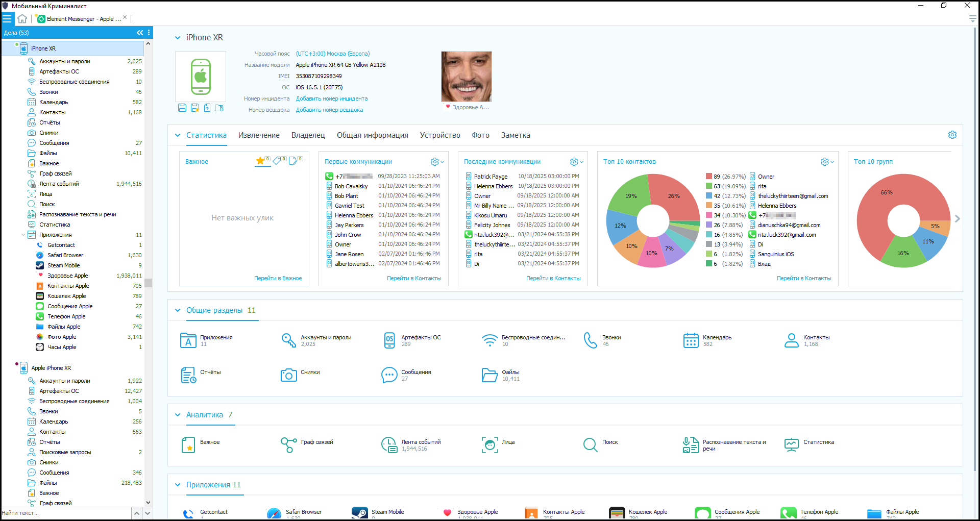Click Добавить номер вещдока link
This screenshot has width=980, height=521.
pos(329,110)
